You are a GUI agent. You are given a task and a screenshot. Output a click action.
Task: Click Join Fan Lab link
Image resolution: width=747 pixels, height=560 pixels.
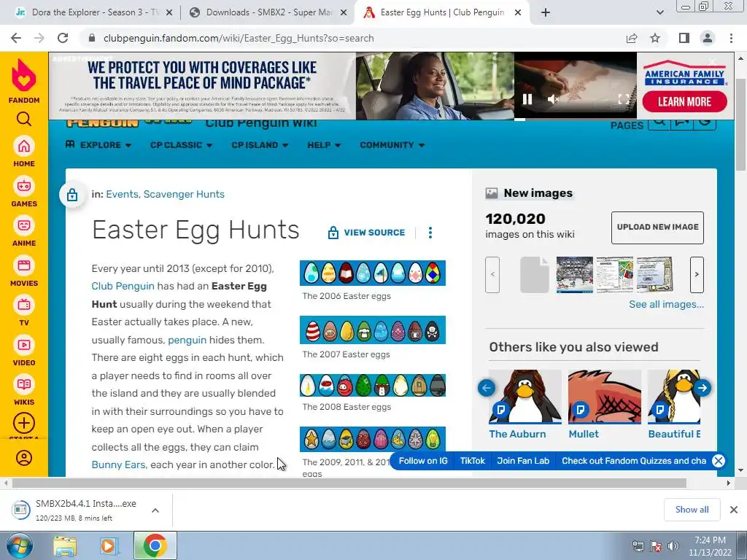tap(523, 461)
